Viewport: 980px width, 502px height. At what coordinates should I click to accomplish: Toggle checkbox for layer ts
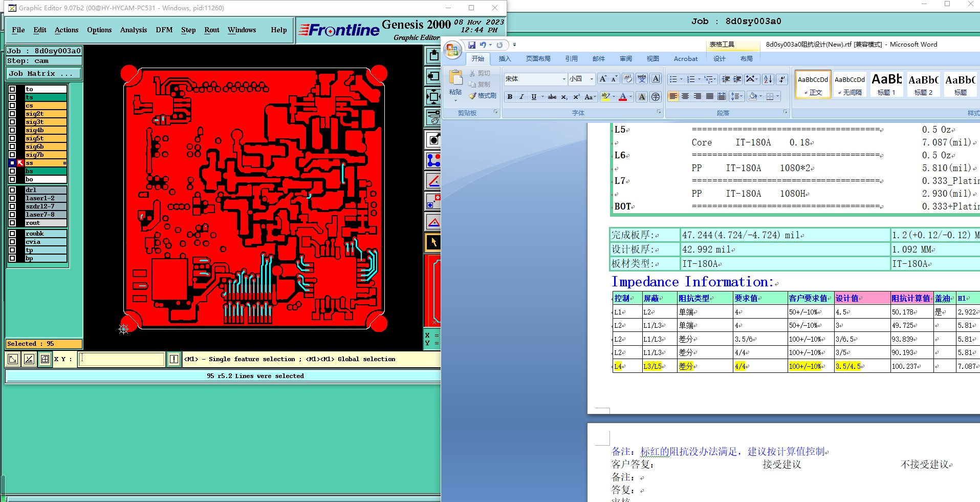coord(12,97)
